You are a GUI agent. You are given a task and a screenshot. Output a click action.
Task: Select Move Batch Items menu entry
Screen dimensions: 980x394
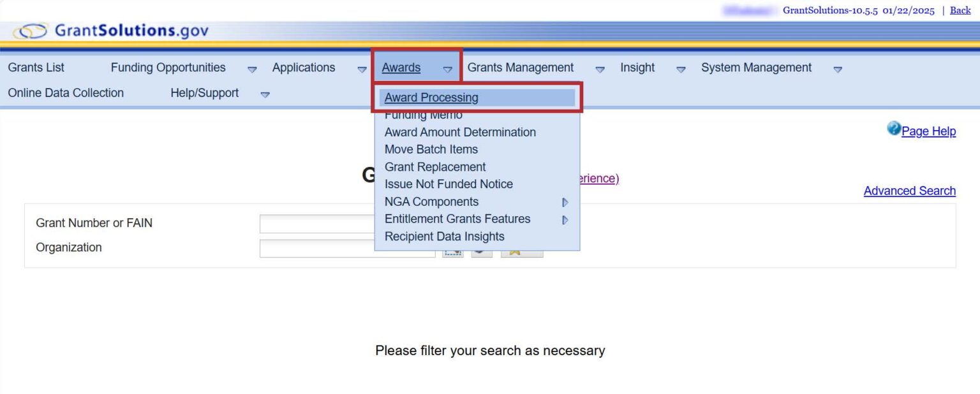(x=431, y=149)
